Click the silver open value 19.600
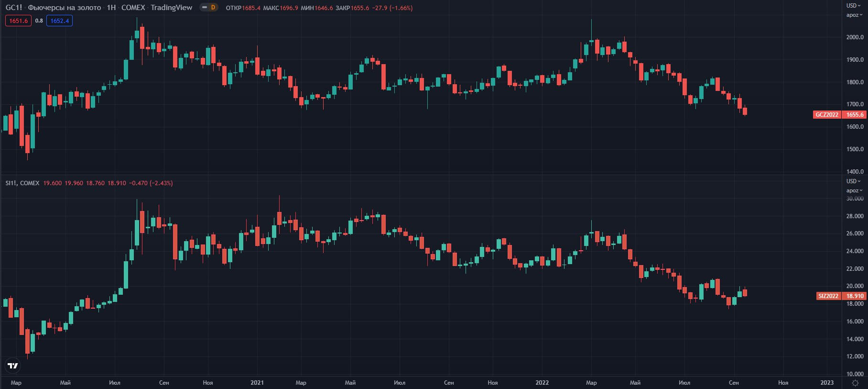The height and width of the screenshot is (389, 868). click(x=52, y=183)
